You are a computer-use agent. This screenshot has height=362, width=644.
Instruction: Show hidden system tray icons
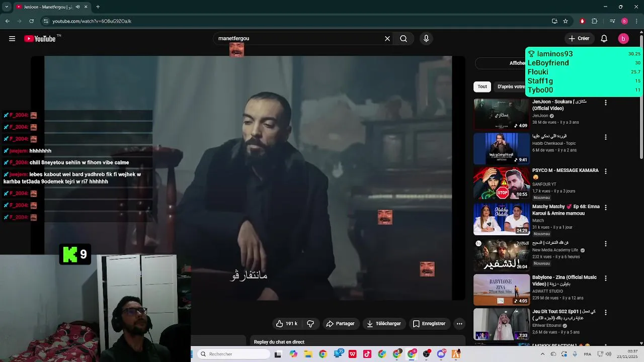[x=542, y=354]
